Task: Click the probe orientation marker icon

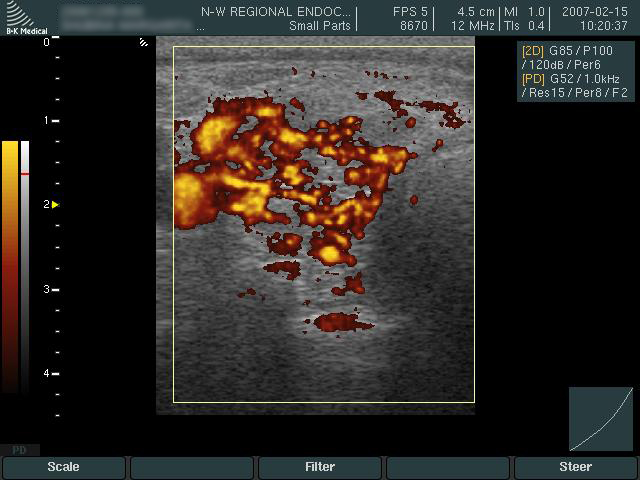Action: point(144,42)
